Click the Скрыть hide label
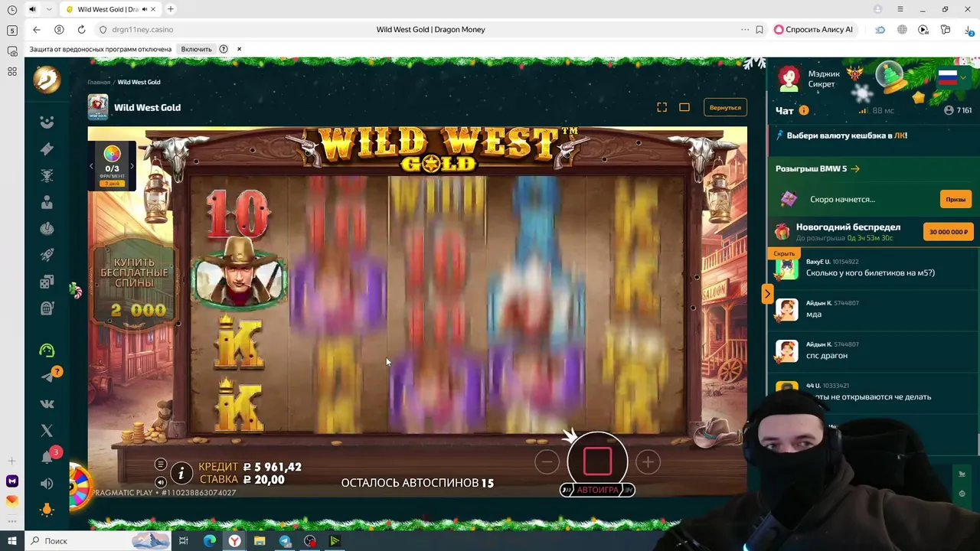Screen dimensions: 980x551 [784, 253]
